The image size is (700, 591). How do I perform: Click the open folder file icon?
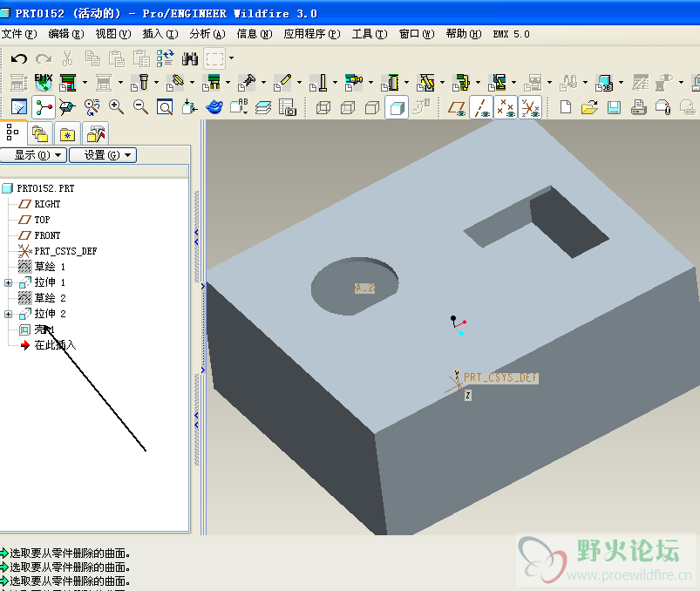tap(589, 107)
